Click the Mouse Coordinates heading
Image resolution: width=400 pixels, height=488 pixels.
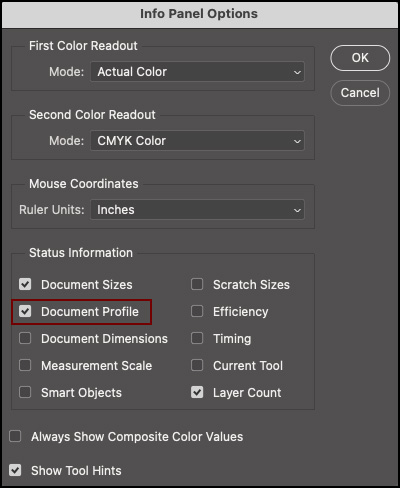(x=84, y=184)
